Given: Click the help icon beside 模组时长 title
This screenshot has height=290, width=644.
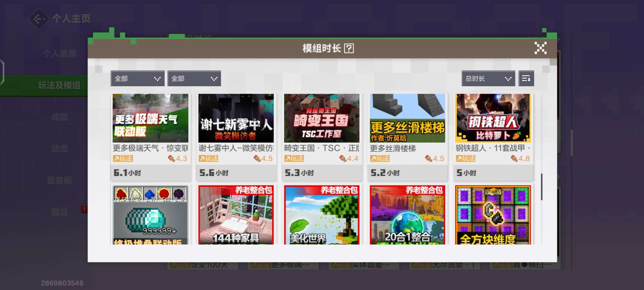Looking at the screenshot, I should (348, 49).
